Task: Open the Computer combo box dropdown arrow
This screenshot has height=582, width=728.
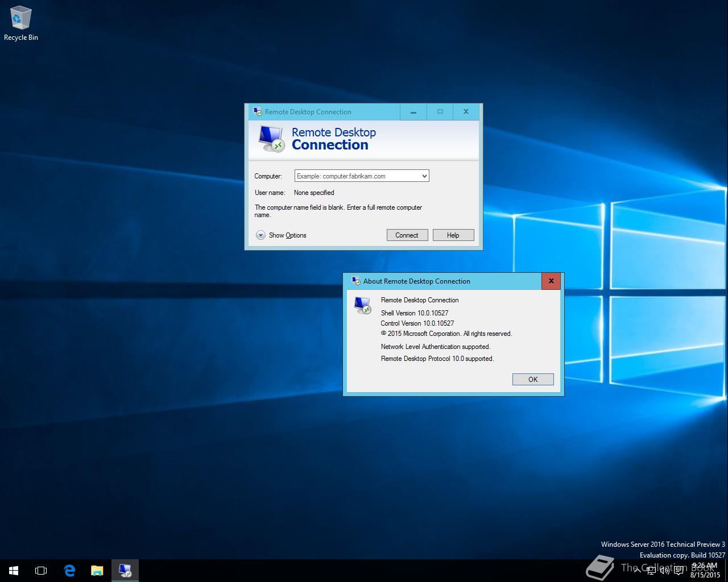Action: pyautogui.click(x=424, y=176)
